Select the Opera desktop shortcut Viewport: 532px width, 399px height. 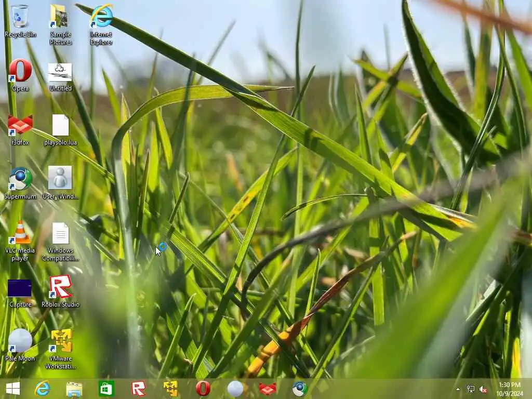coord(20,75)
